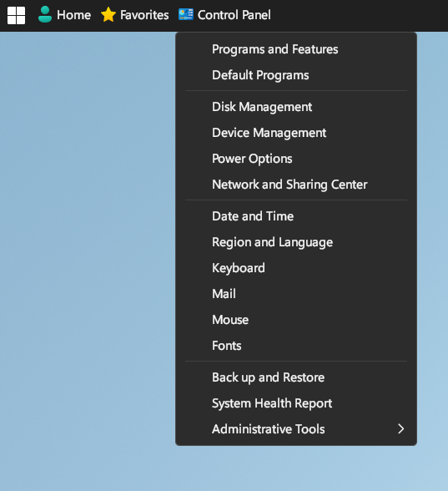Expand the Administrative Tools submenu arrow

[400, 428]
